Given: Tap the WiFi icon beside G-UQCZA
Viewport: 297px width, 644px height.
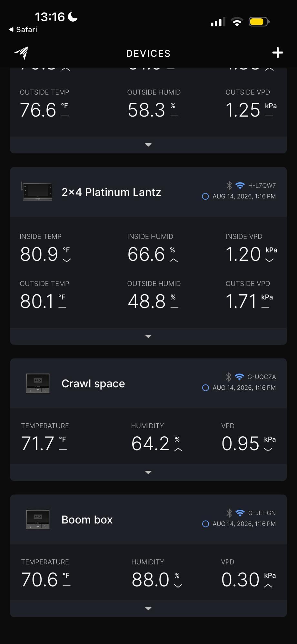Looking at the screenshot, I should [239, 377].
